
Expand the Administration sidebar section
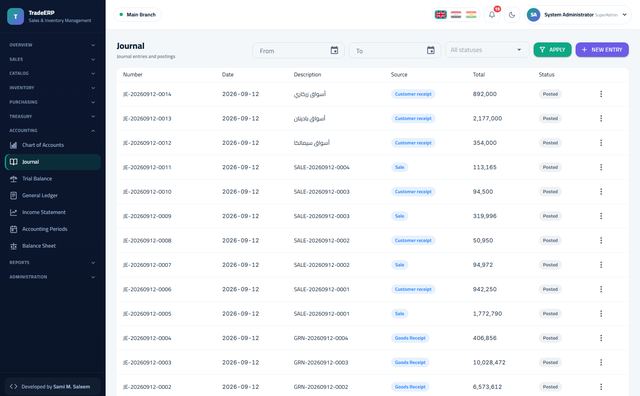pyautogui.click(x=52, y=277)
